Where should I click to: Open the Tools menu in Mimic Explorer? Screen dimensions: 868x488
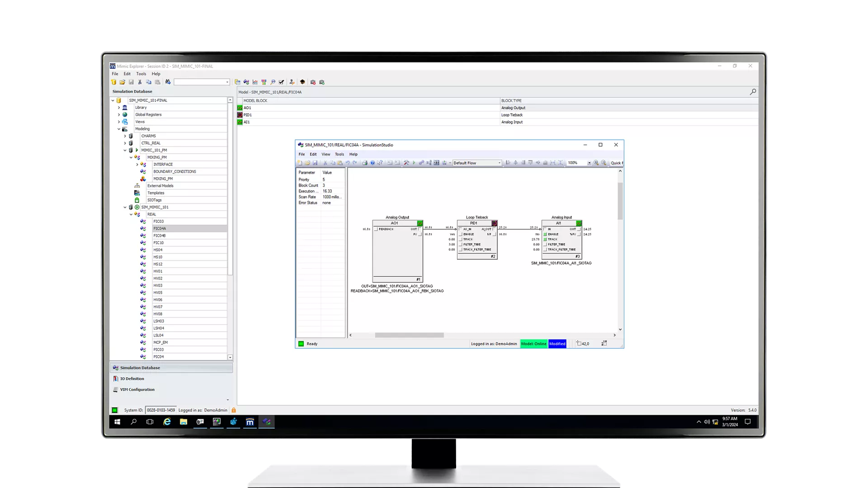(141, 74)
